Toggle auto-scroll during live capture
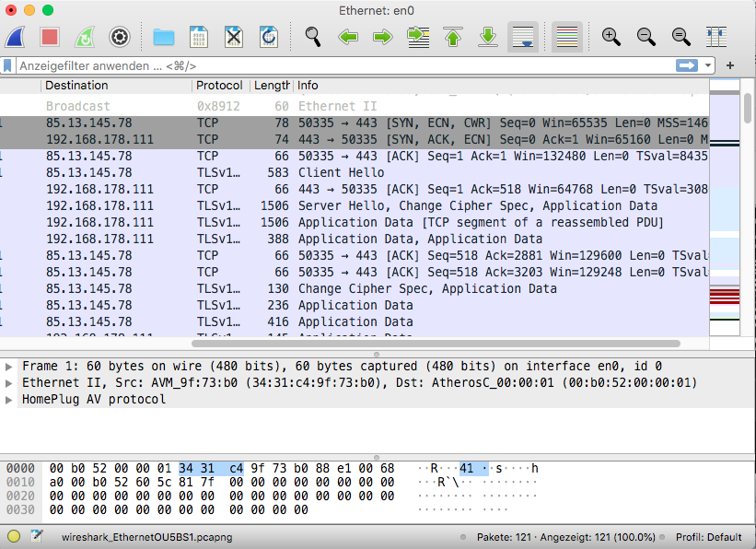The image size is (756, 549). tap(523, 37)
